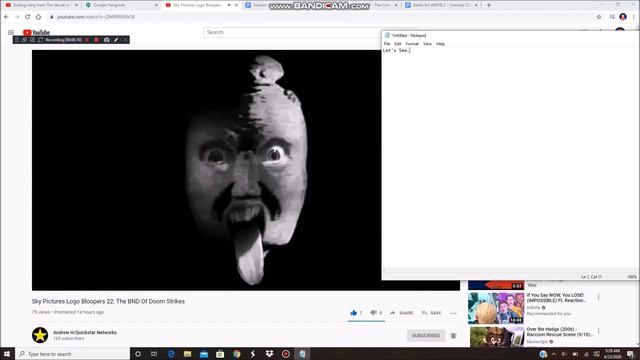Click the browser forward arrow

(17, 17)
